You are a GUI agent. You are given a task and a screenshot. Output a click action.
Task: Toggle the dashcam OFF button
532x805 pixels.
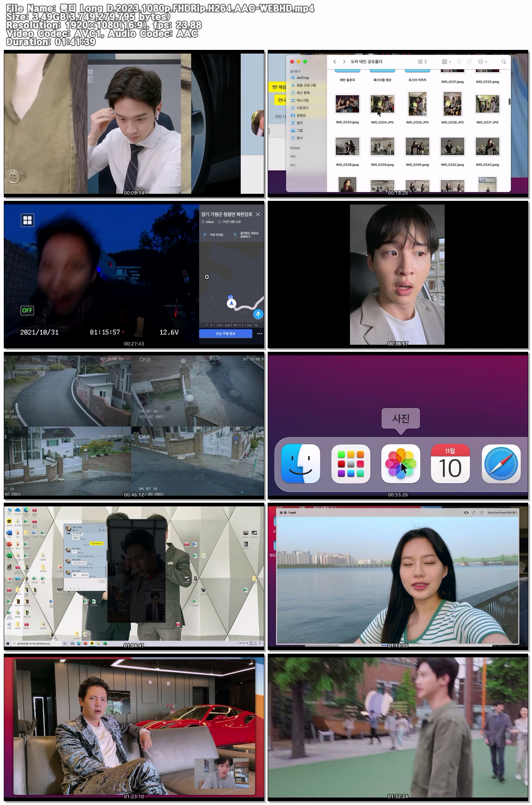pos(27,310)
